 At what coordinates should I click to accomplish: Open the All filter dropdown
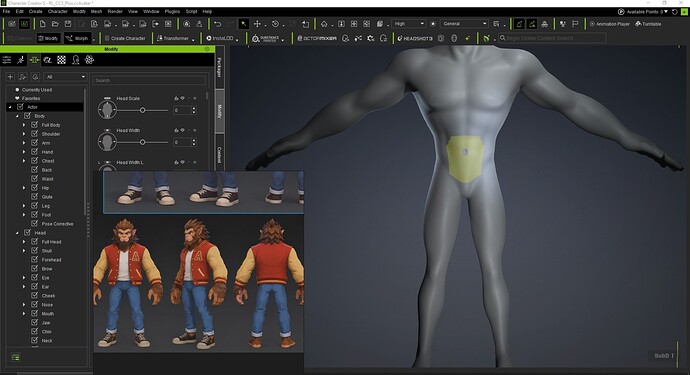65,77
